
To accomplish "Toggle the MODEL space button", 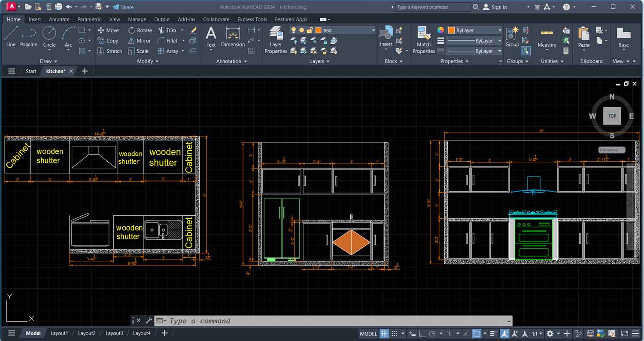I will coord(368,333).
